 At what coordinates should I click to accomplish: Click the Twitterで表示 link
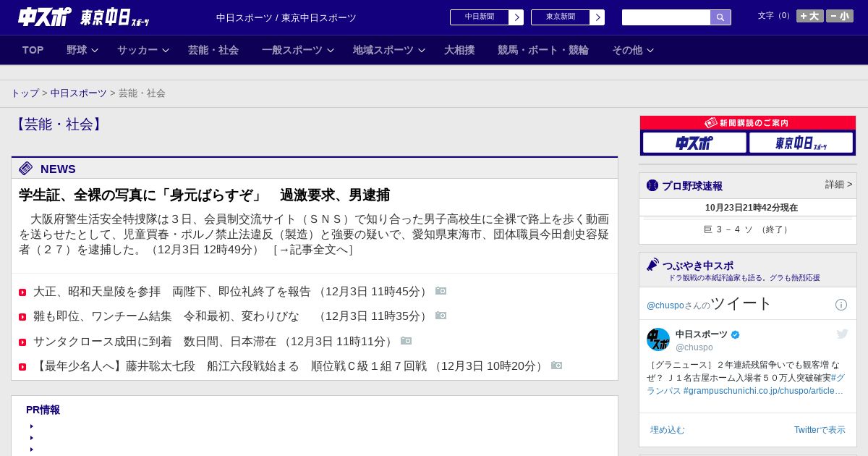[820, 430]
